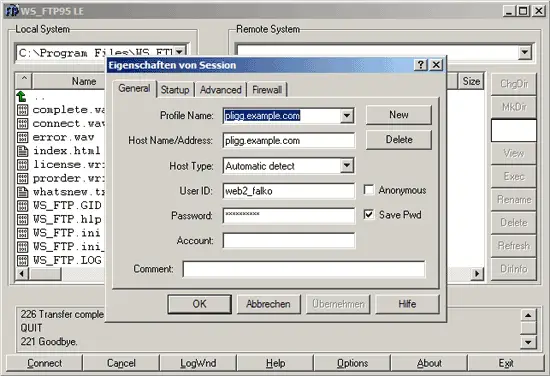This screenshot has width=550, height=376.
Task: Open the Profile Name dropdown
Action: point(347,115)
